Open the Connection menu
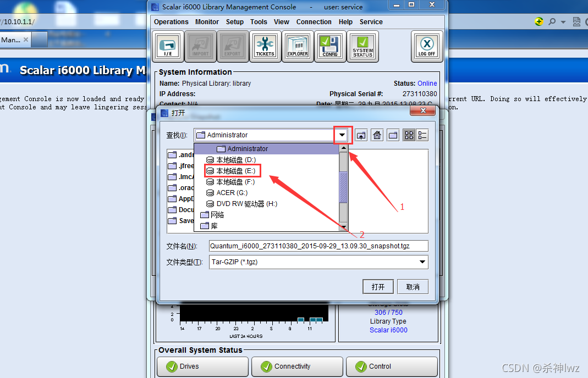The height and width of the screenshot is (378, 588). tap(314, 22)
